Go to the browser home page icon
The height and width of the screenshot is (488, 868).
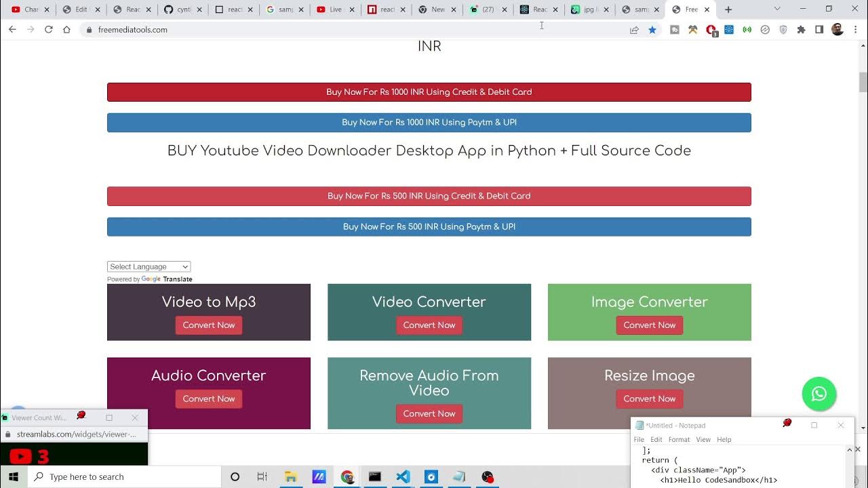(66, 30)
